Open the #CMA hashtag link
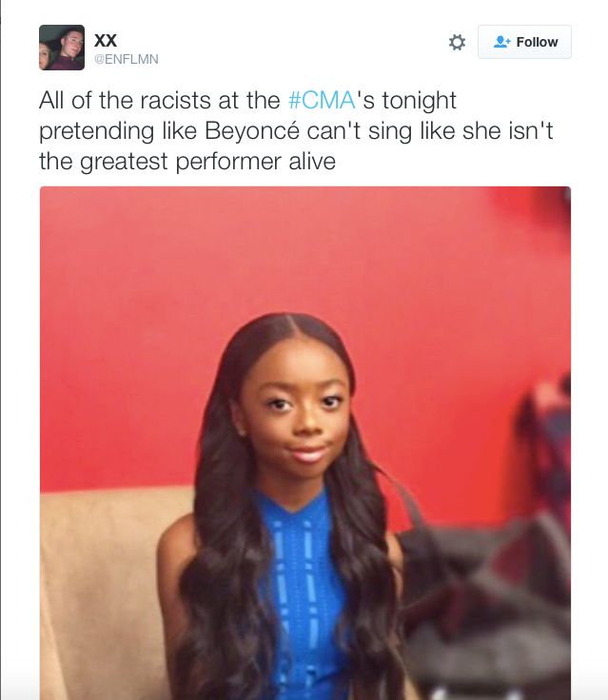The width and height of the screenshot is (608, 700). tap(322, 100)
